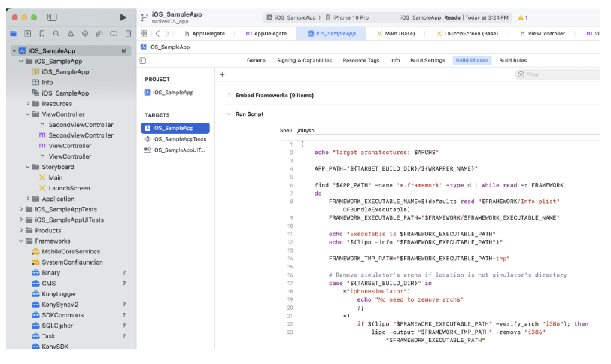Viewport: 611px width, 364px height.
Task: Add a new build phase with plus
Action: [x=222, y=74]
